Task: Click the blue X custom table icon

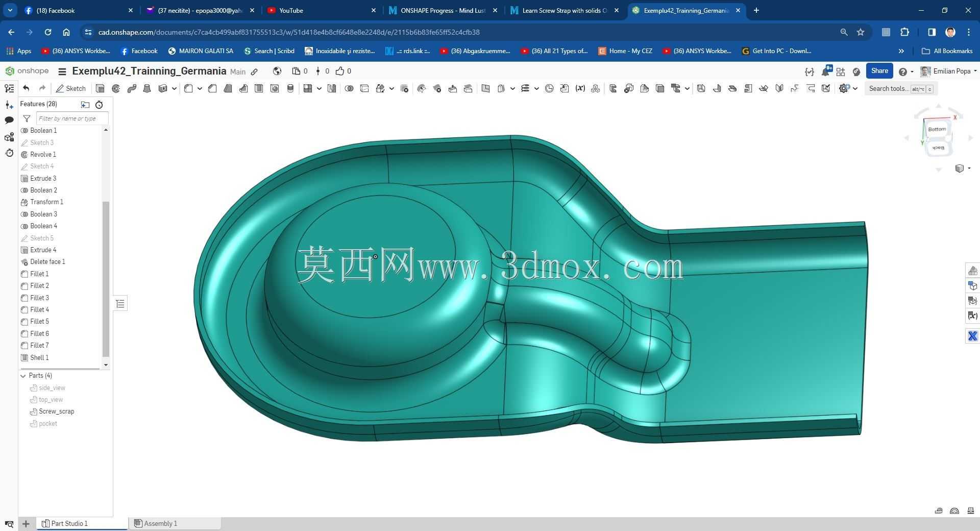Action: (972, 336)
